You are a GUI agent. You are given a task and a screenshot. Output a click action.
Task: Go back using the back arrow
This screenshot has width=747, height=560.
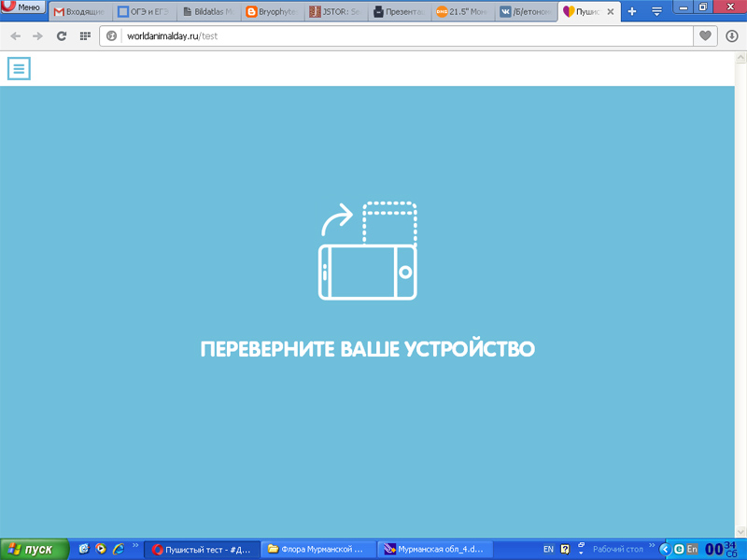(x=15, y=36)
